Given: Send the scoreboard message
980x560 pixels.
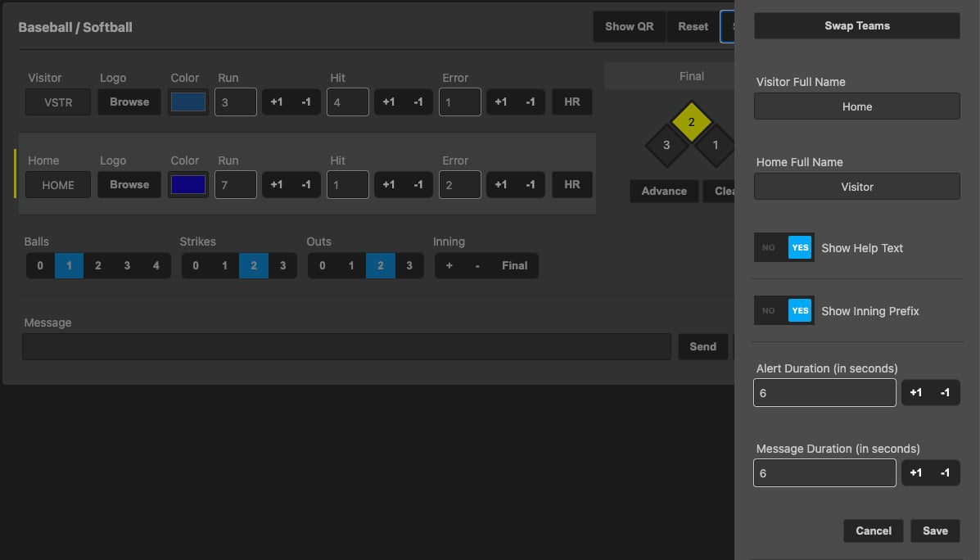Looking at the screenshot, I should tap(702, 347).
